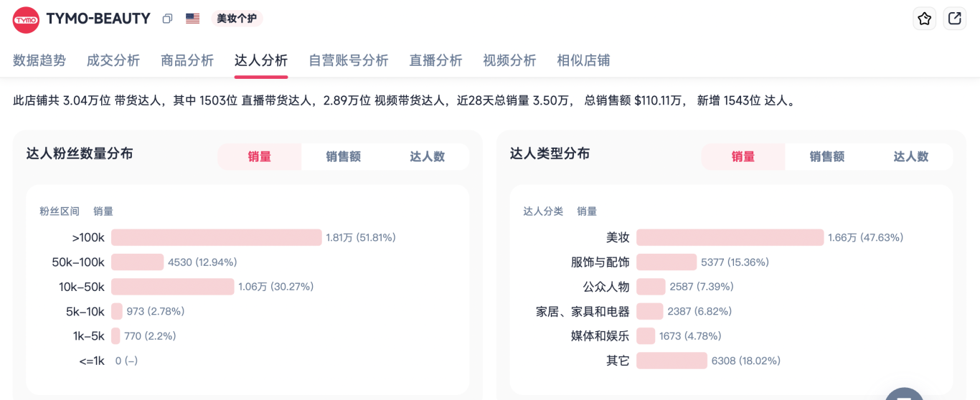The image size is (980, 400).
Task: Go to 商品分析 tab
Action: pyautogui.click(x=187, y=61)
